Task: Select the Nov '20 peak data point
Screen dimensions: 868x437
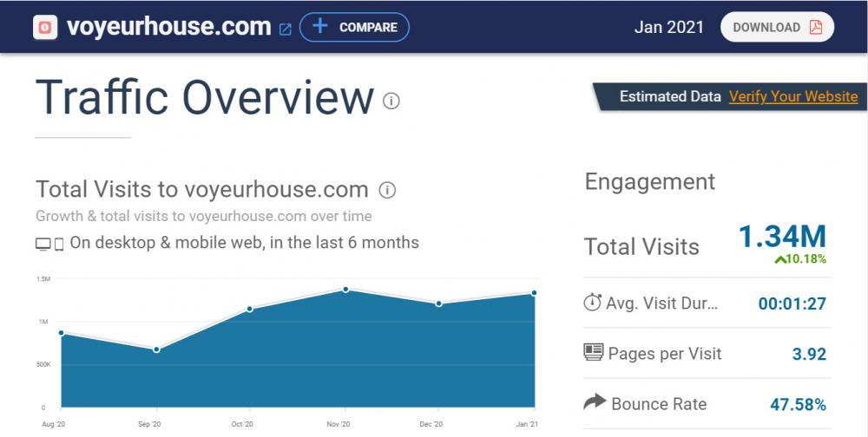Action: [x=345, y=289]
